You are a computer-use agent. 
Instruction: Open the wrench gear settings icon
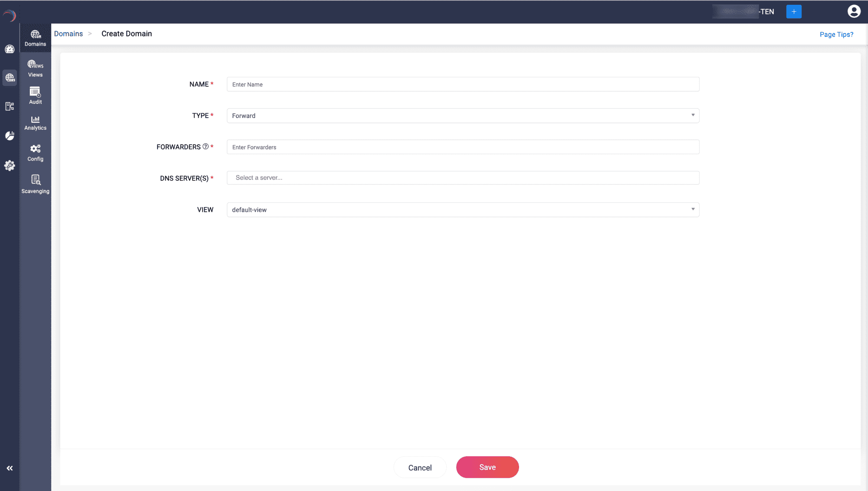[10, 165]
